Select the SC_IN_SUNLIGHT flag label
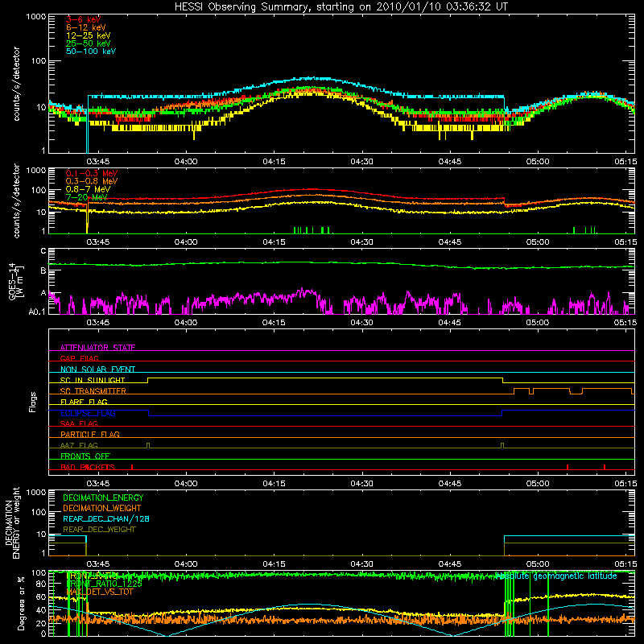Screen dimensions: 644x644 coord(93,380)
